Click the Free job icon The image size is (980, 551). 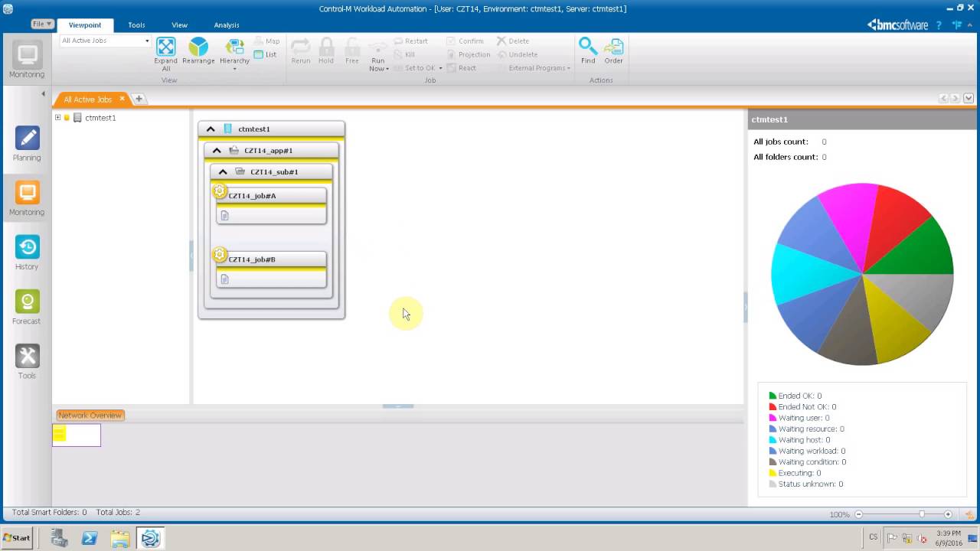[x=352, y=47]
